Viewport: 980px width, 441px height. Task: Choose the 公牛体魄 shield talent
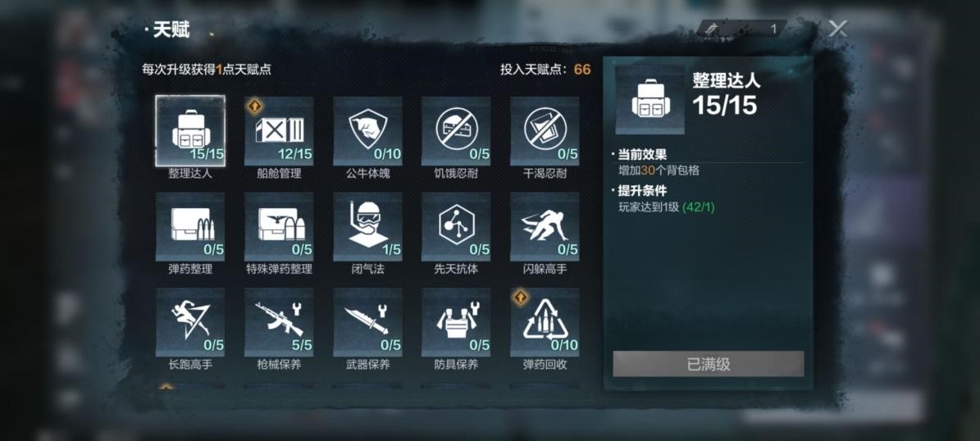click(367, 131)
